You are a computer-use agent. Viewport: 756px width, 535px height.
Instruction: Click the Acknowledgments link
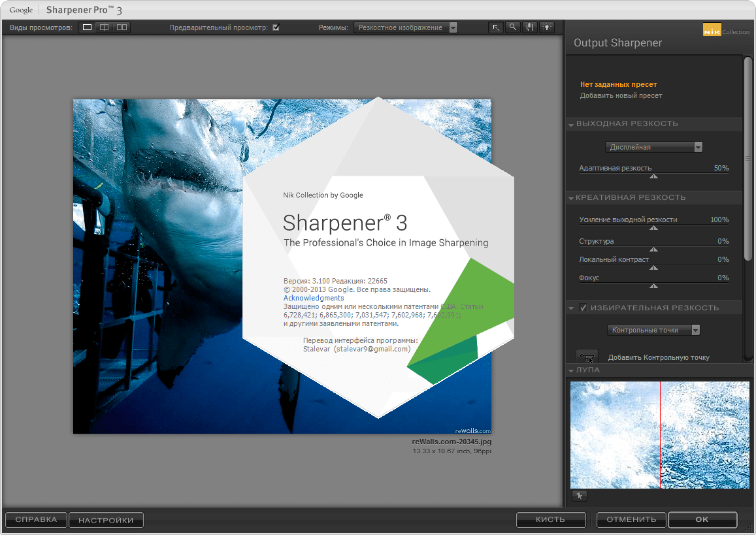pos(314,298)
